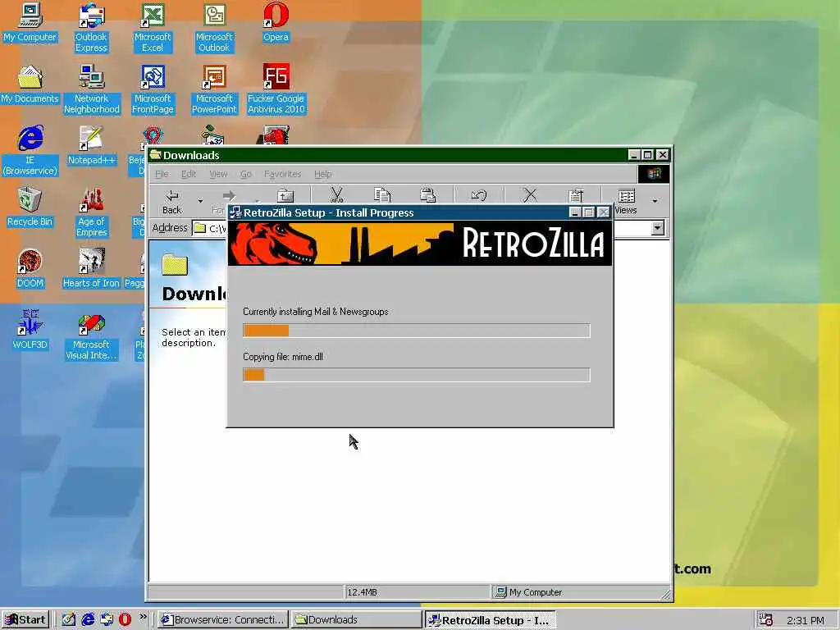Screen dimensions: 840x630
Task: Click the Copy toolbar icon in Downloads
Action: [382, 195]
